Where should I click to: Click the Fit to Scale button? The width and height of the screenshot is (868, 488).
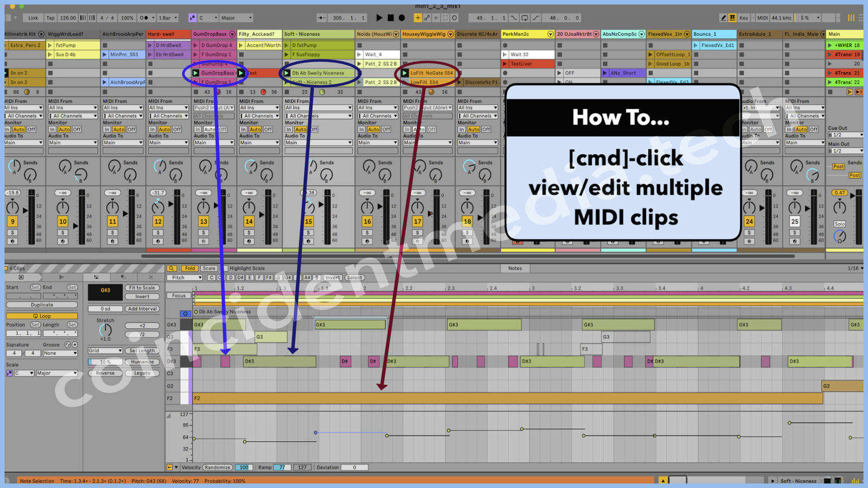pyautogui.click(x=142, y=288)
